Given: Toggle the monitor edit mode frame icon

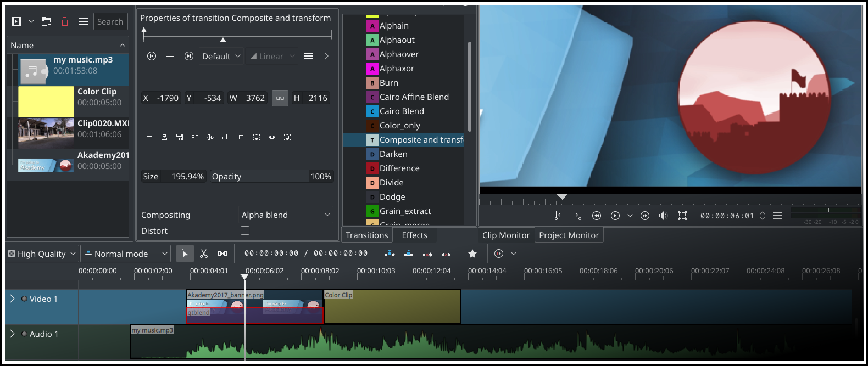Looking at the screenshot, I should [682, 216].
